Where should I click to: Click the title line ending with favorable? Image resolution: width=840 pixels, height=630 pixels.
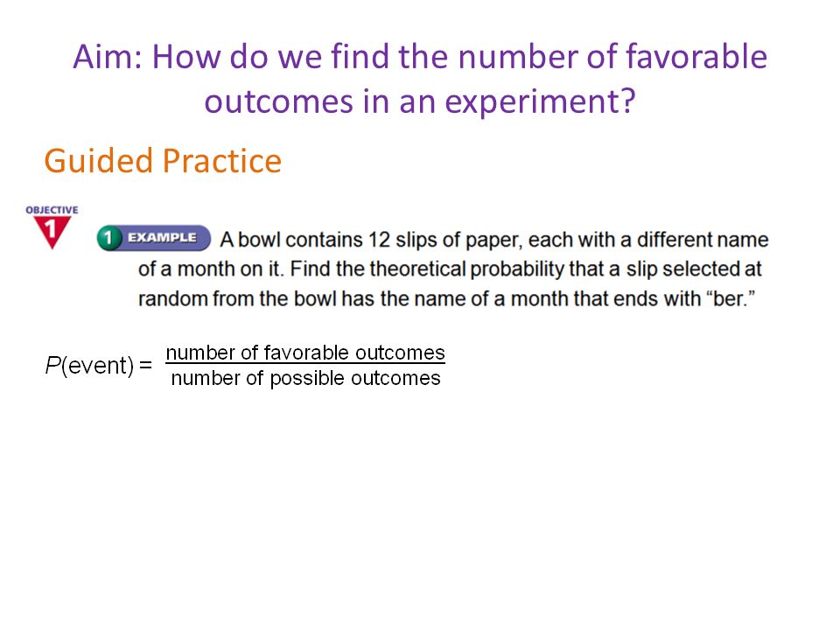420,57
